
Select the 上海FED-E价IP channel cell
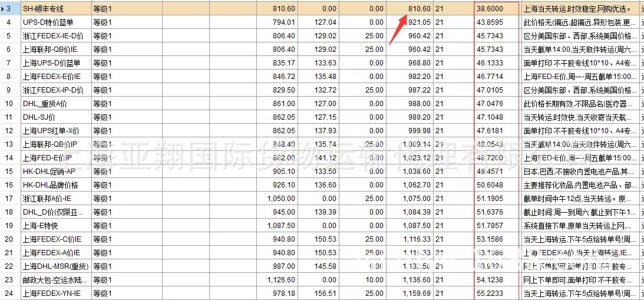pos(56,158)
